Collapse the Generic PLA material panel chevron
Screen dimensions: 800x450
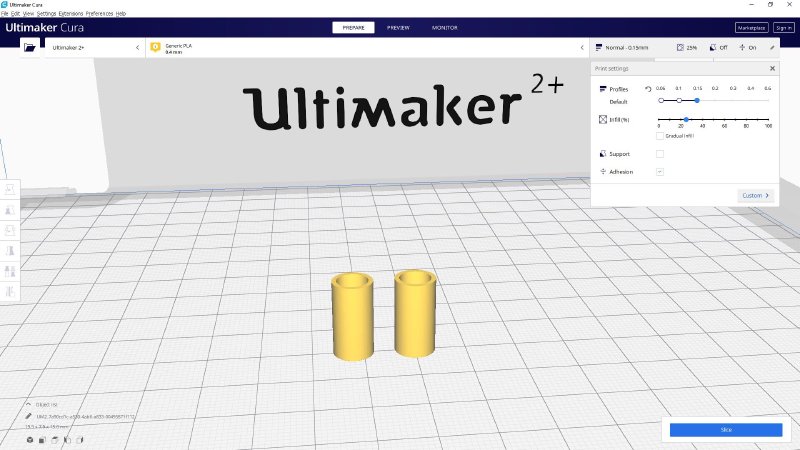click(582, 47)
